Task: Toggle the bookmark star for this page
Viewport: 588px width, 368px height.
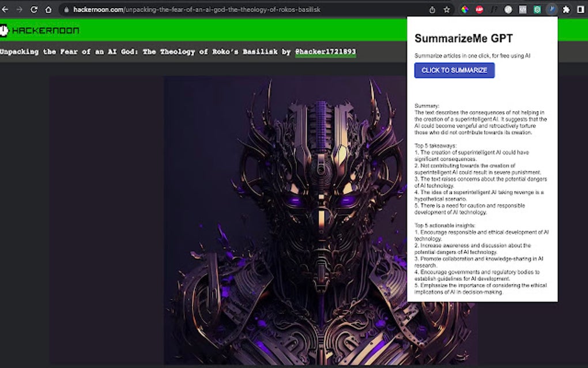Action: point(447,9)
